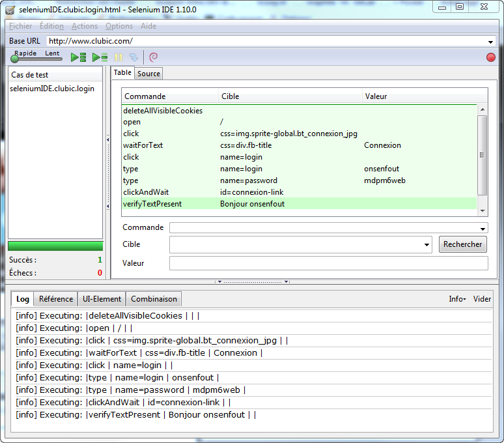This screenshot has height=443, width=504.
Task: Select the open command row
Action: tap(299, 122)
